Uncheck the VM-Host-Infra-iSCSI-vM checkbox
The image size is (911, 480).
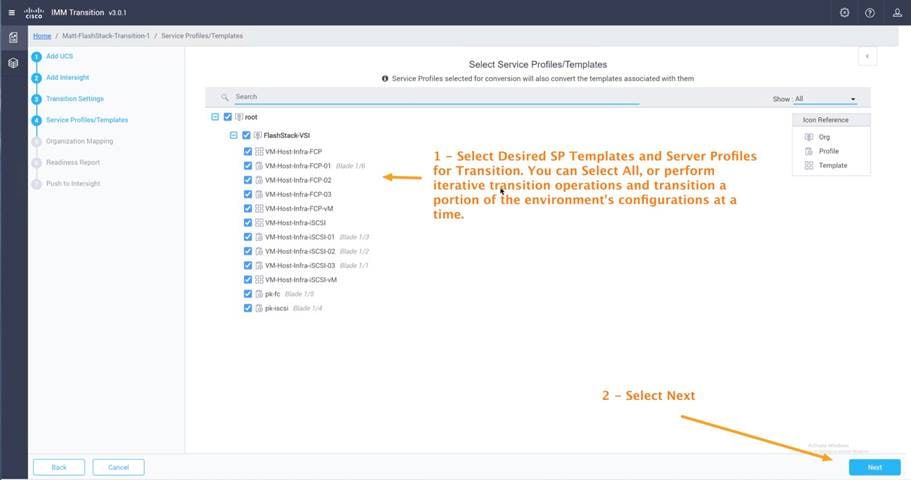click(x=248, y=280)
